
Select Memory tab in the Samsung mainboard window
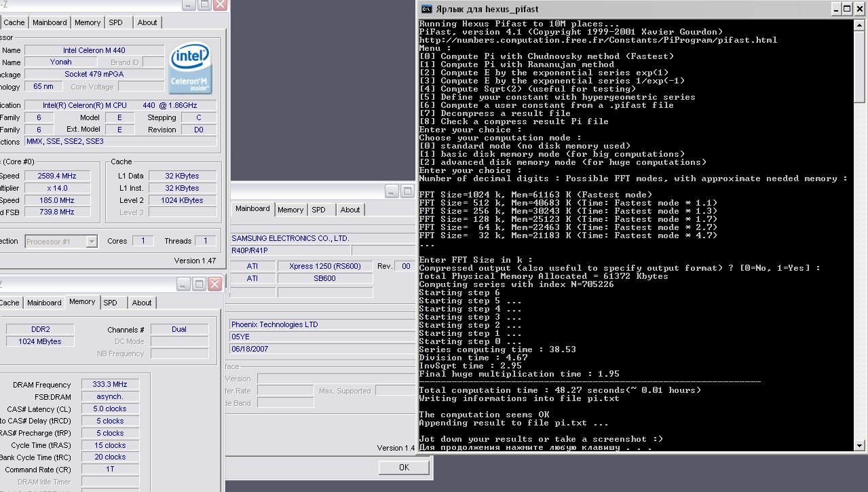(290, 210)
